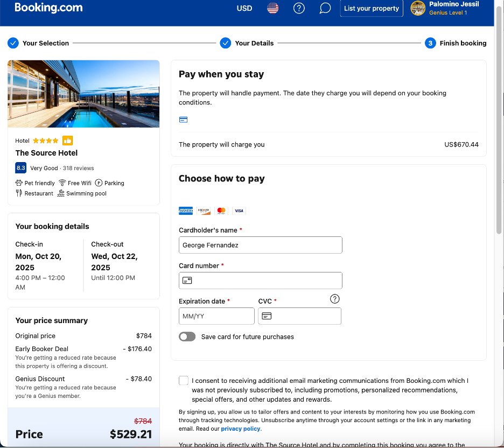The image size is (504, 448).
Task: Toggle Save card for future purchases
Action: (187, 337)
